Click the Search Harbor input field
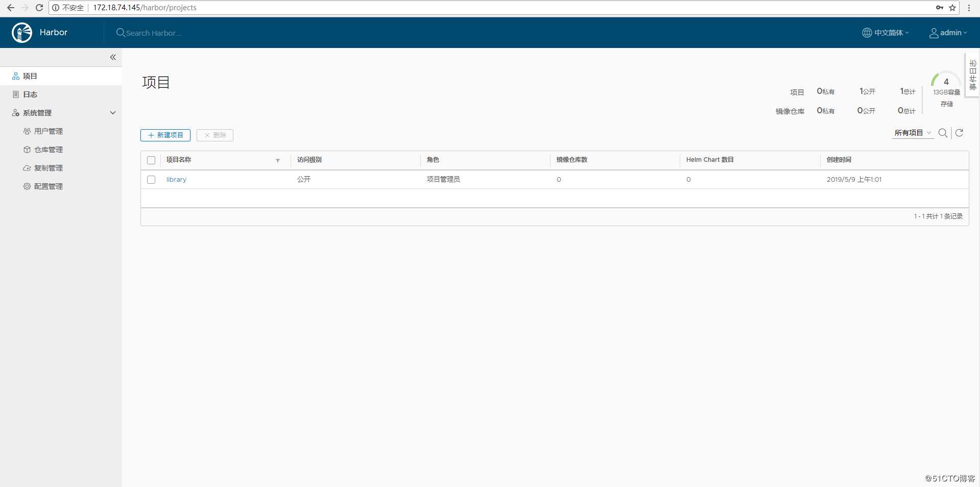The width and height of the screenshot is (980, 487). (x=154, y=33)
